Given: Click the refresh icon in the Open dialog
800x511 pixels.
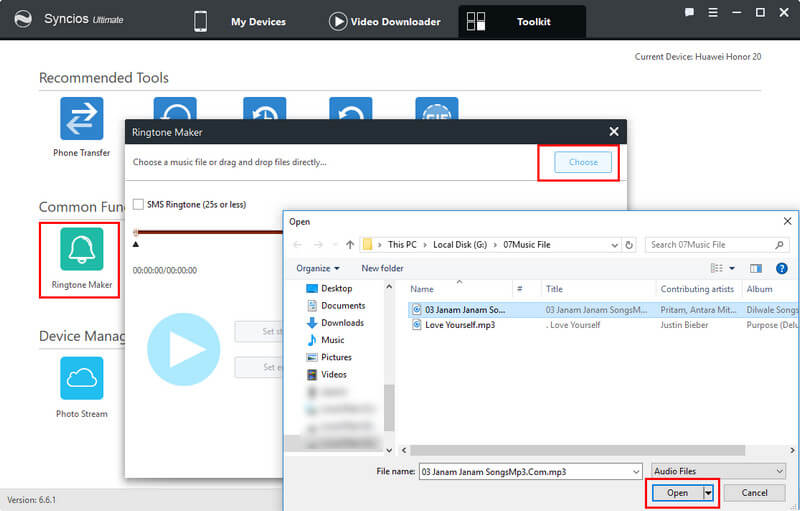Looking at the screenshot, I should click(629, 245).
